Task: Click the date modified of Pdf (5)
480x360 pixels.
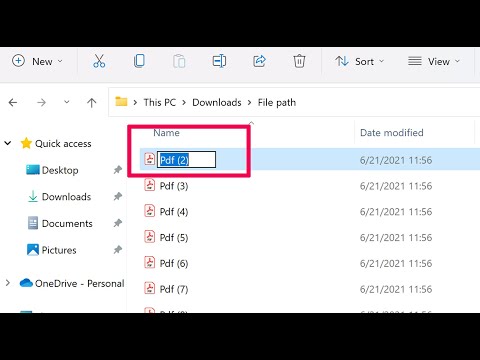Action: (x=396, y=238)
